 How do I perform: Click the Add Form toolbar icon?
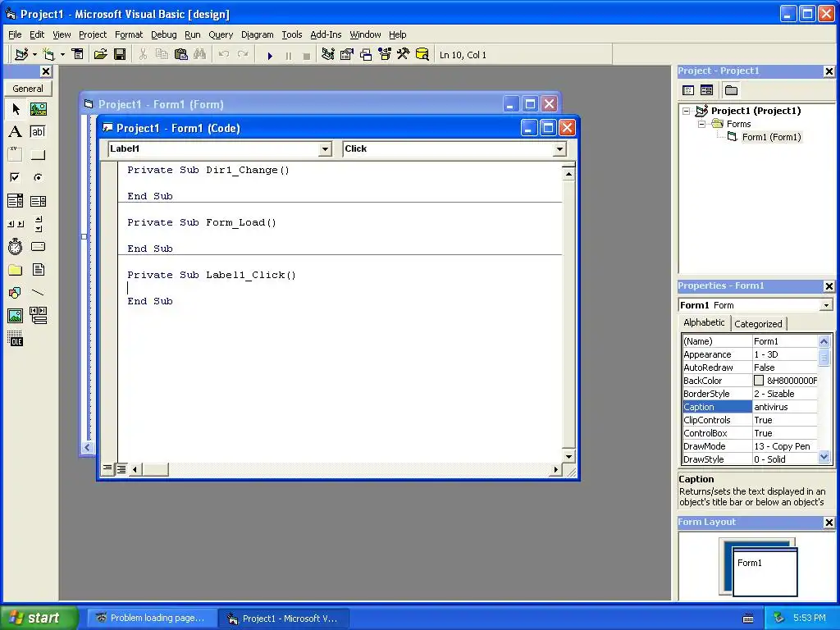[x=48, y=55]
